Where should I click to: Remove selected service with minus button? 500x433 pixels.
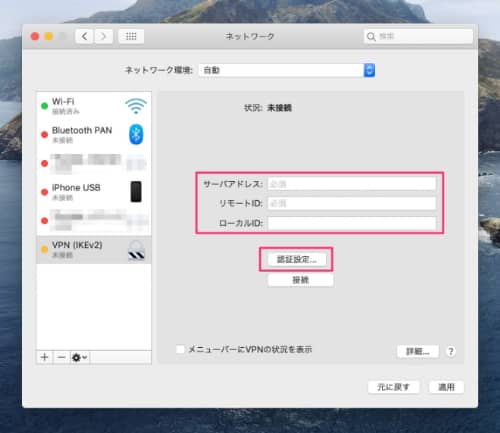coord(61,357)
